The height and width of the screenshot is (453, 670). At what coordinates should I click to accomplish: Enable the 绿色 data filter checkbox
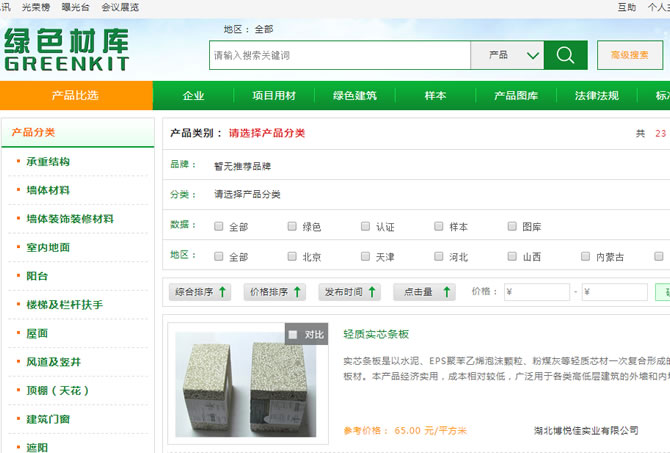click(292, 227)
